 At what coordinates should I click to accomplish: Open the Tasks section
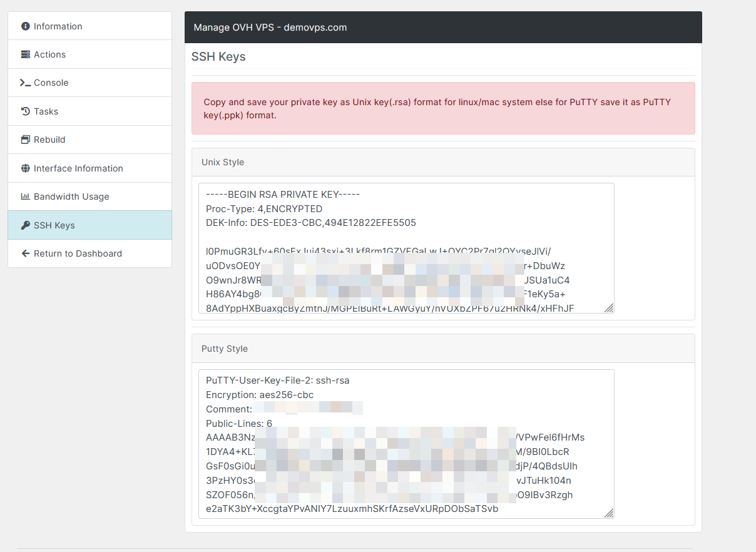[x=89, y=111]
